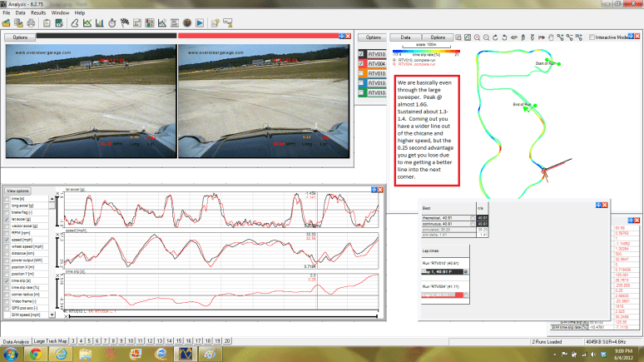This screenshot has height=362, width=644.
Task: Enable the Interactive Mode checkbox
Action: point(592,37)
